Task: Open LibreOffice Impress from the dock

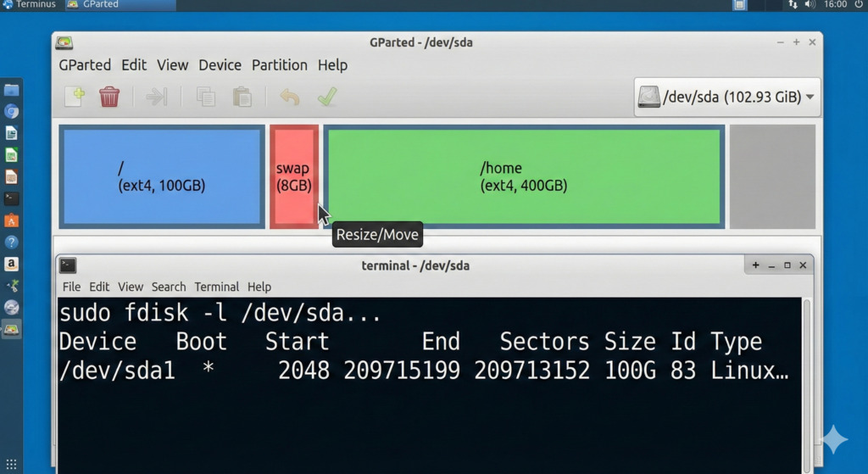Action: pyautogui.click(x=11, y=176)
